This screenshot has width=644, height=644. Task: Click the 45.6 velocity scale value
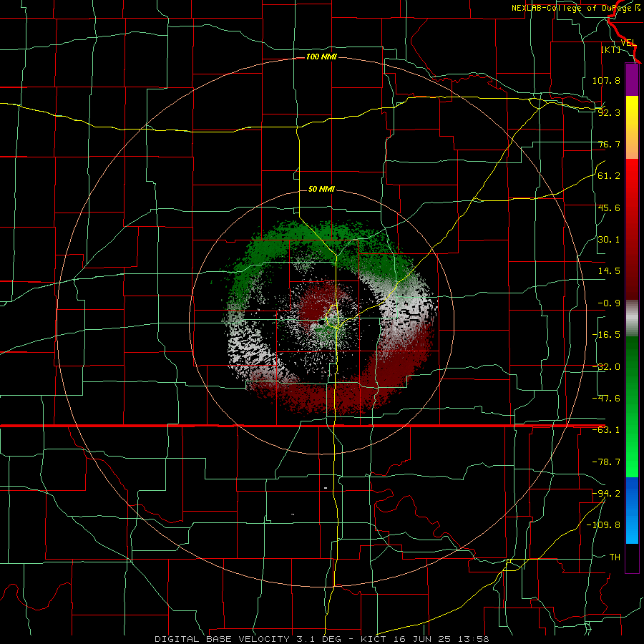pyautogui.click(x=609, y=208)
